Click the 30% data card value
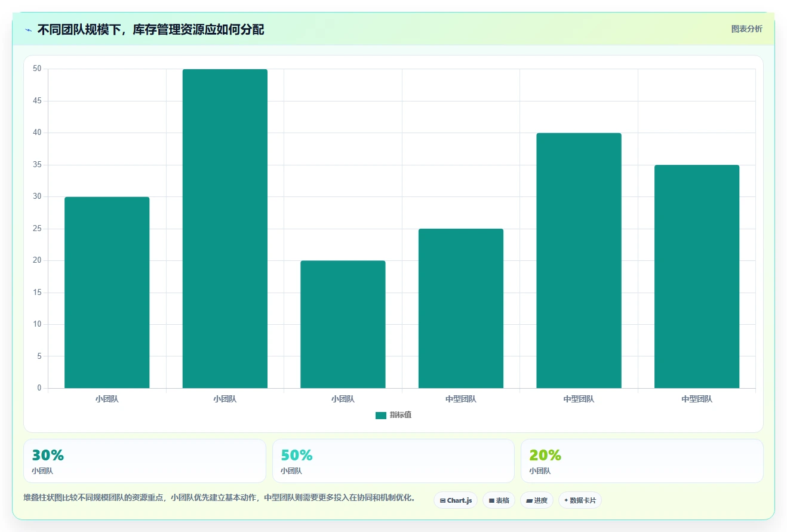The height and width of the screenshot is (532, 787). [48, 455]
